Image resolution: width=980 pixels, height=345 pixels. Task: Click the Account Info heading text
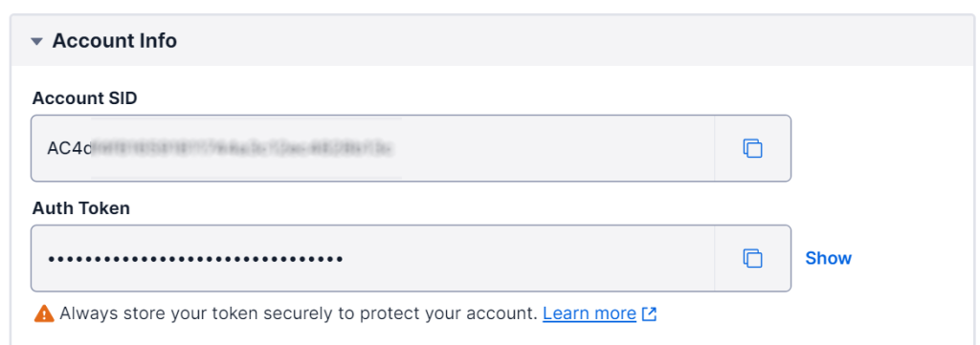115,41
